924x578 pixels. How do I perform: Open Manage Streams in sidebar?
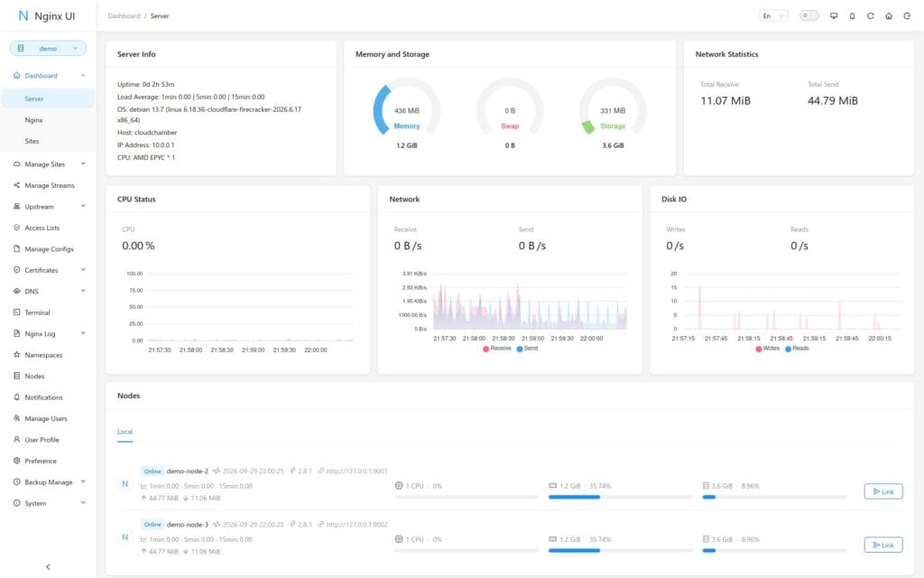point(49,185)
